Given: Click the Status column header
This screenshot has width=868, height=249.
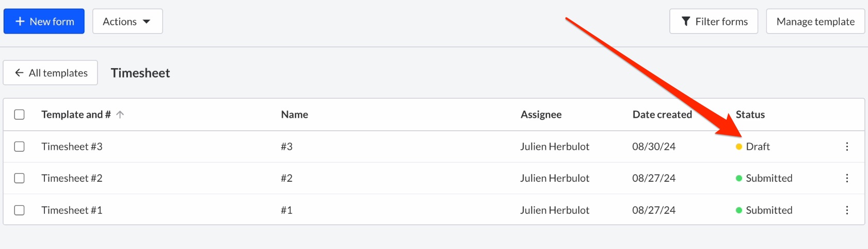Looking at the screenshot, I should coord(750,115).
